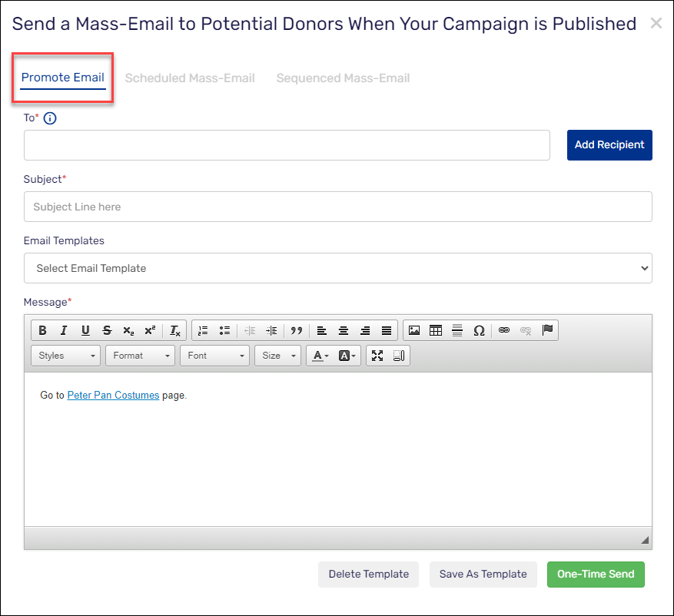Insert a table in the editor
Screen dimensions: 674x616
pos(436,330)
